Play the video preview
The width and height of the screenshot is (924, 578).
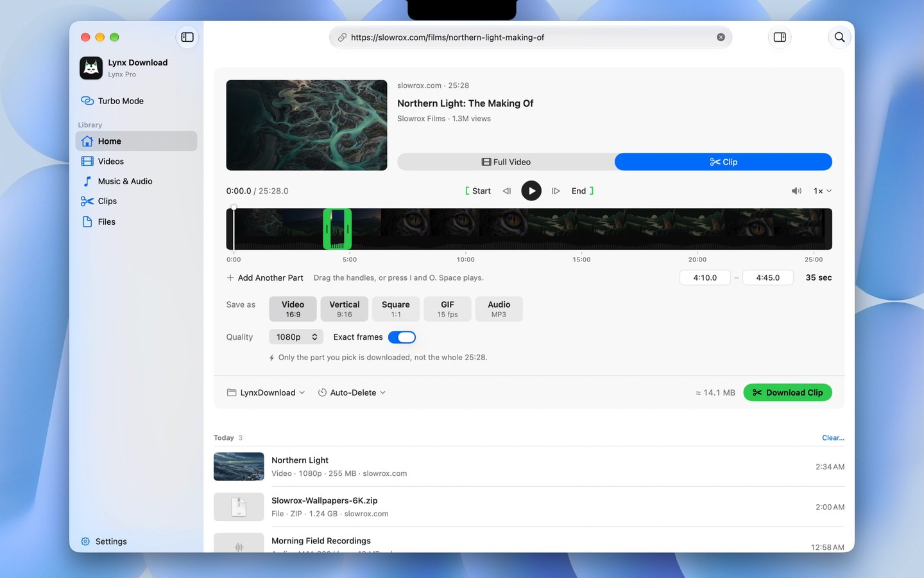[531, 191]
